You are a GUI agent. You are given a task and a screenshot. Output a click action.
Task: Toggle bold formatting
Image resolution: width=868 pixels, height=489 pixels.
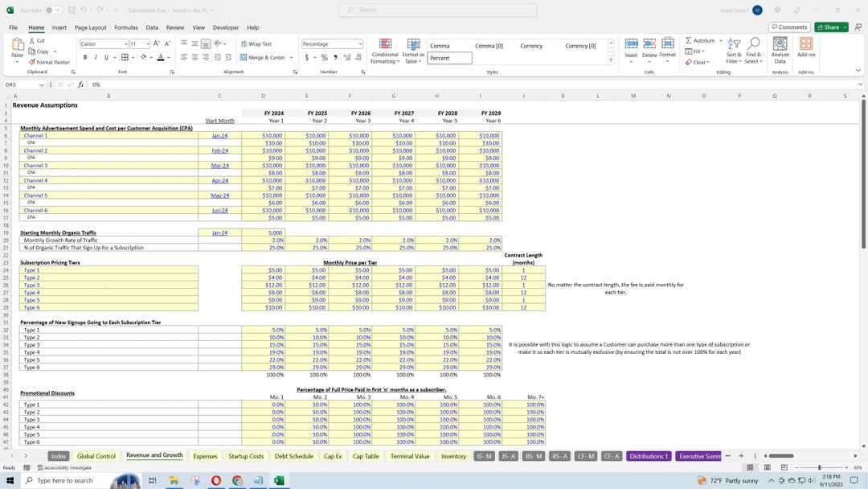(x=85, y=57)
